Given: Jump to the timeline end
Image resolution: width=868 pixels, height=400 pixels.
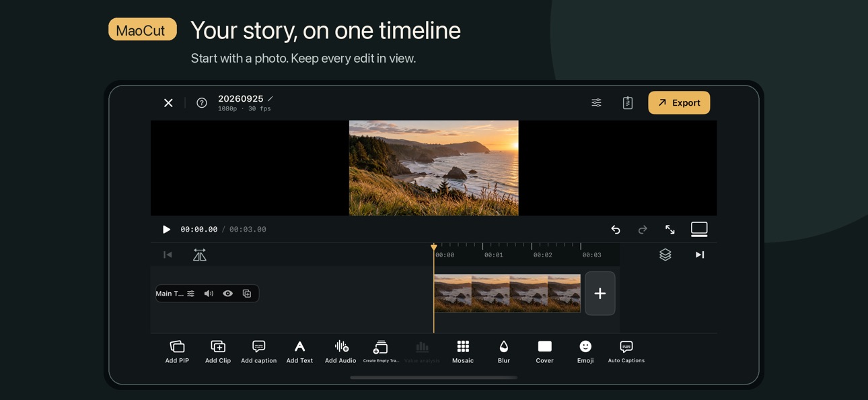Looking at the screenshot, I should [700, 255].
